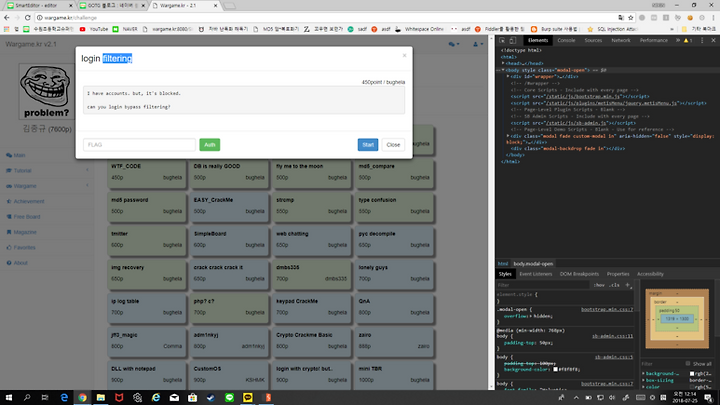Show more DevTools tabs chevron
This screenshot has width=720, height=405.
click(678, 40)
